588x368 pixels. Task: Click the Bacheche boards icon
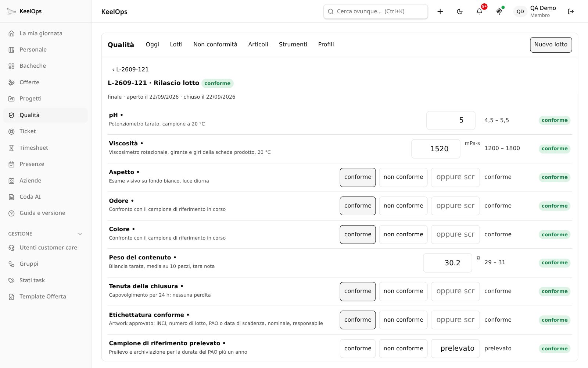11,66
